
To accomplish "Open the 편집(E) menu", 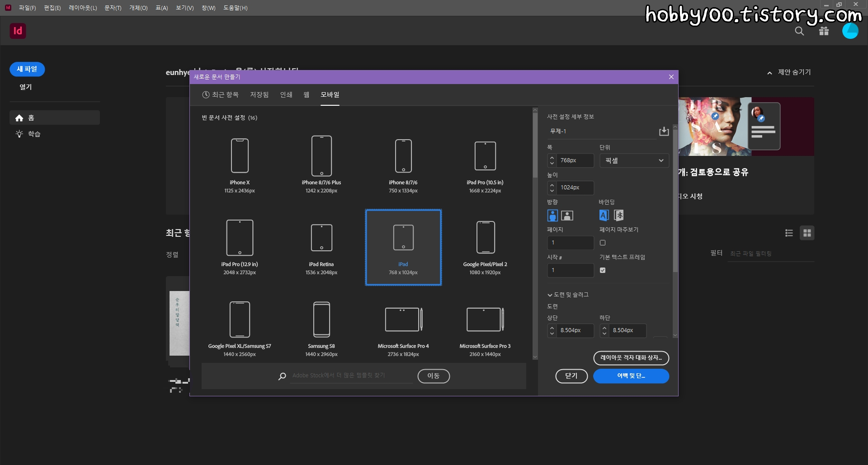I will pos(52,8).
